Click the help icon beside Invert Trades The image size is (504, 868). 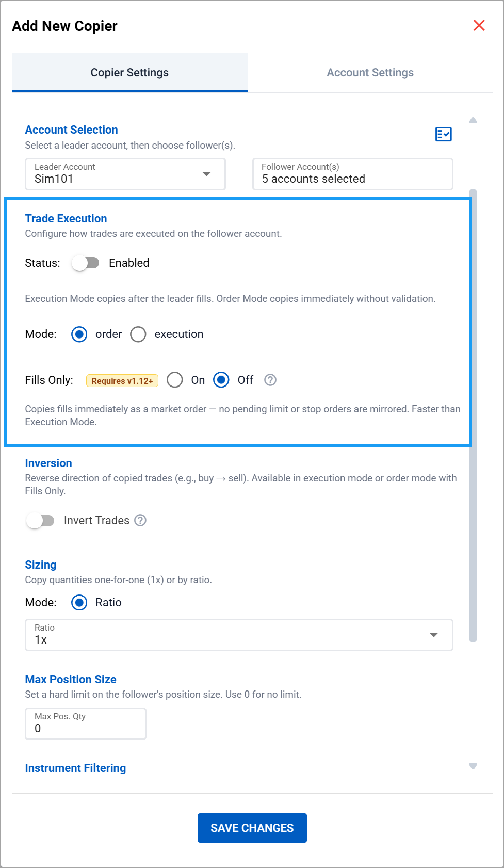[140, 520]
